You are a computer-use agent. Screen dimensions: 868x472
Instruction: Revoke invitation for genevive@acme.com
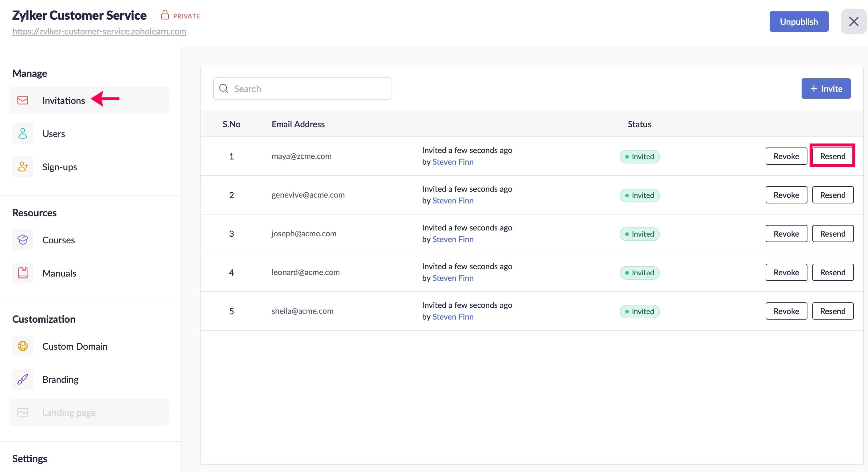click(x=786, y=195)
